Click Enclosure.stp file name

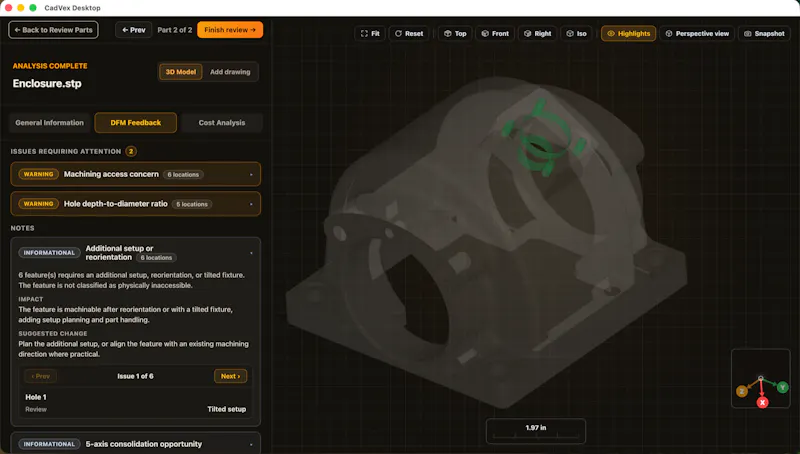pyautogui.click(x=47, y=83)
